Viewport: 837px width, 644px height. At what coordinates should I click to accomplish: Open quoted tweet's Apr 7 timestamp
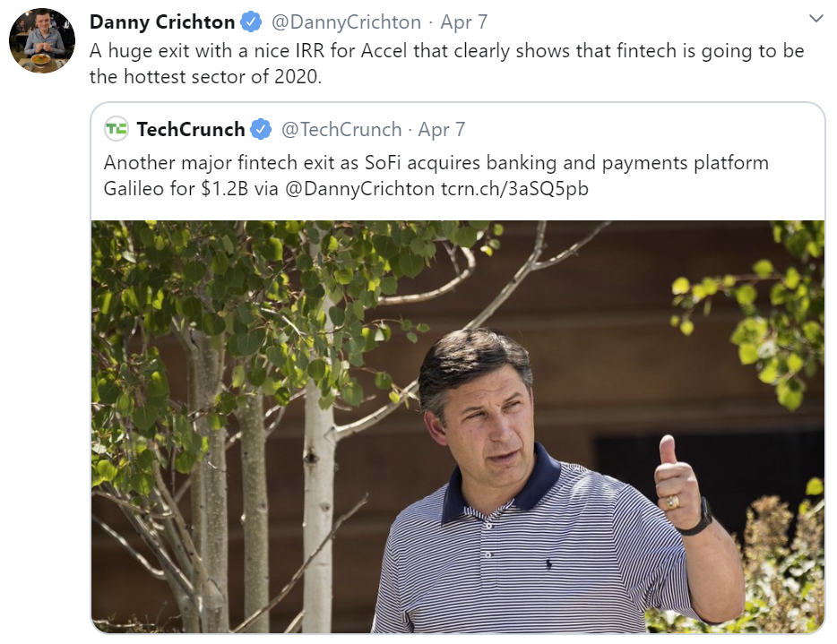442,129
